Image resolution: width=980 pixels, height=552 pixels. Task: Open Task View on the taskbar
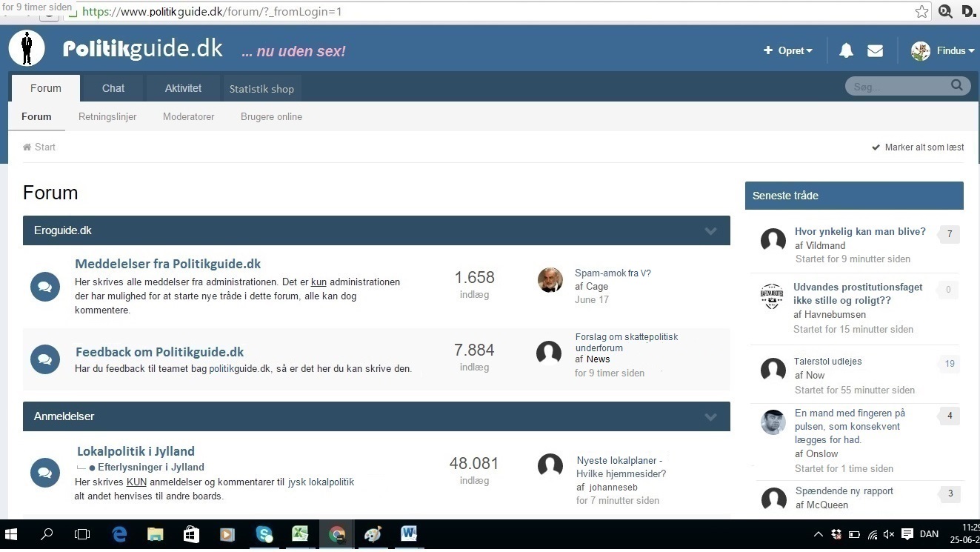point(82,533)
